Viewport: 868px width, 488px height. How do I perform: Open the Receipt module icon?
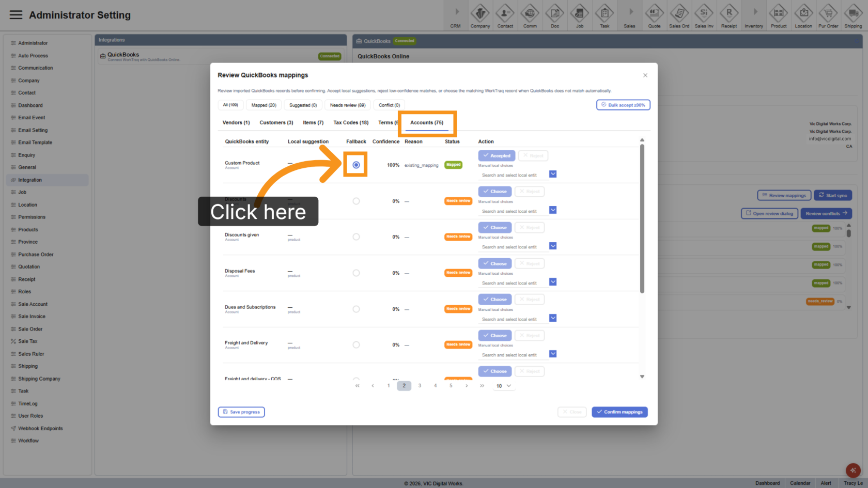[729, 15]
